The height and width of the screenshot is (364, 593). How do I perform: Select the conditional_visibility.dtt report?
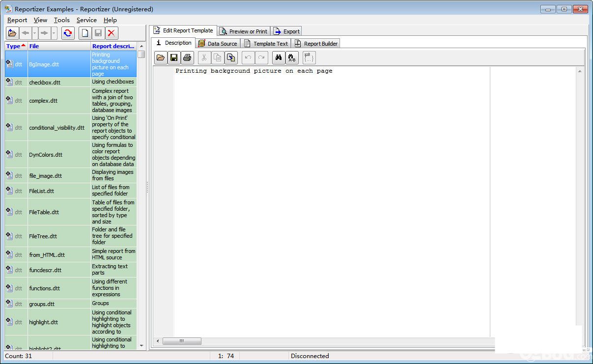(x=71, y=127)
